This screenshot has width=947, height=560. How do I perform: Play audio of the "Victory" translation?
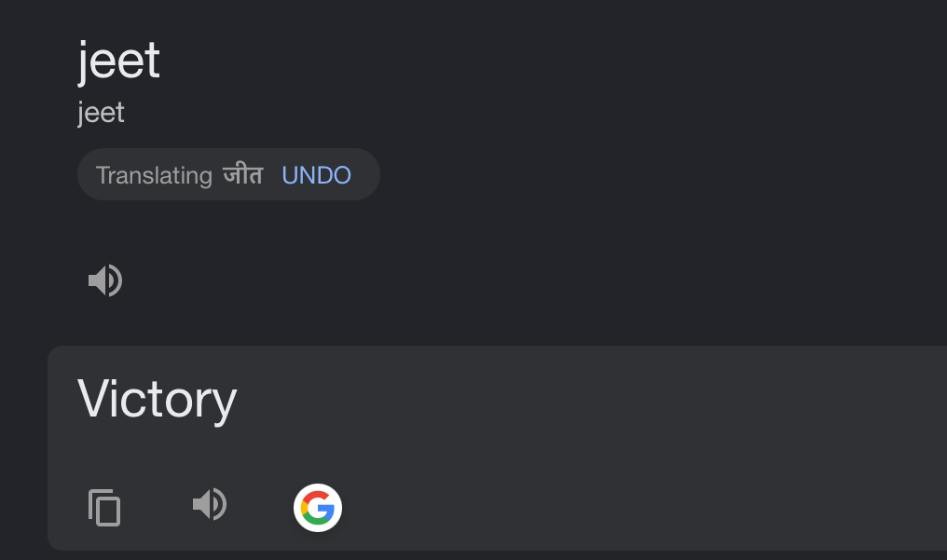click(x=210, y=506)
